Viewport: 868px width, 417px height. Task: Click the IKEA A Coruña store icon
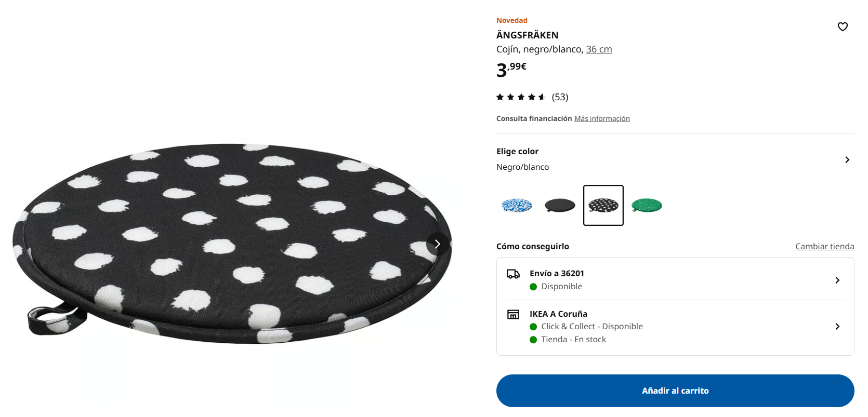click(513, 314)
